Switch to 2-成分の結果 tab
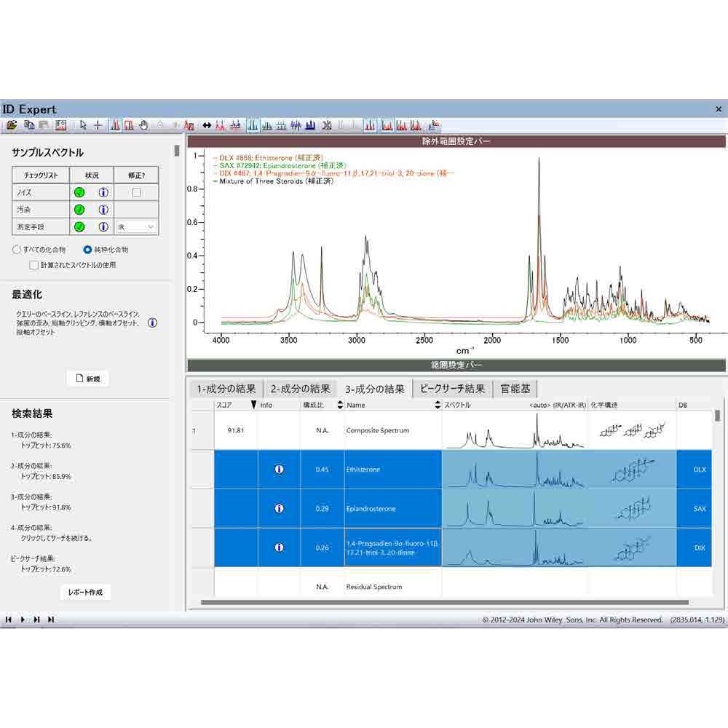 pos(299,389)
